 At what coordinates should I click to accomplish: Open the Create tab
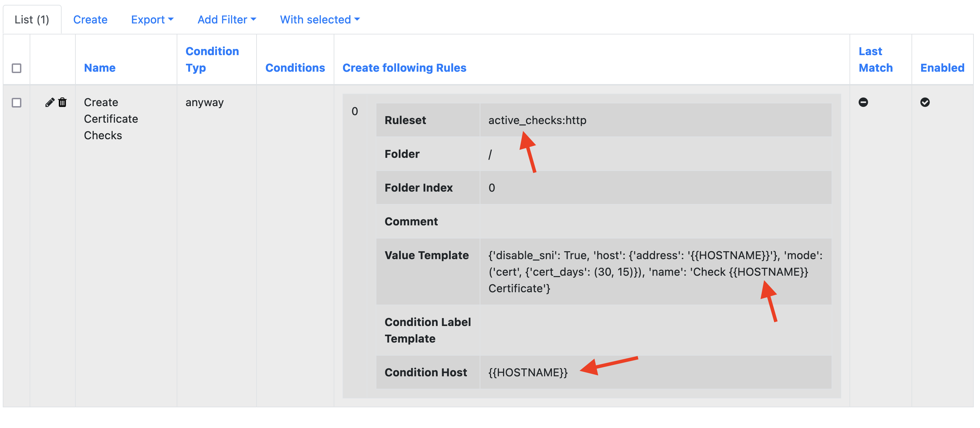[x=90, y=19]
